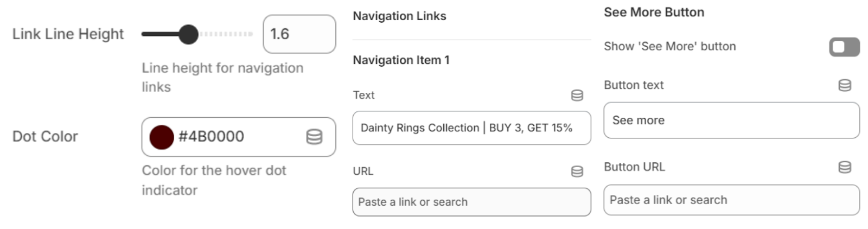Click the Dot Color label
This screenshot has height=229, width=868.
(45, 137)
